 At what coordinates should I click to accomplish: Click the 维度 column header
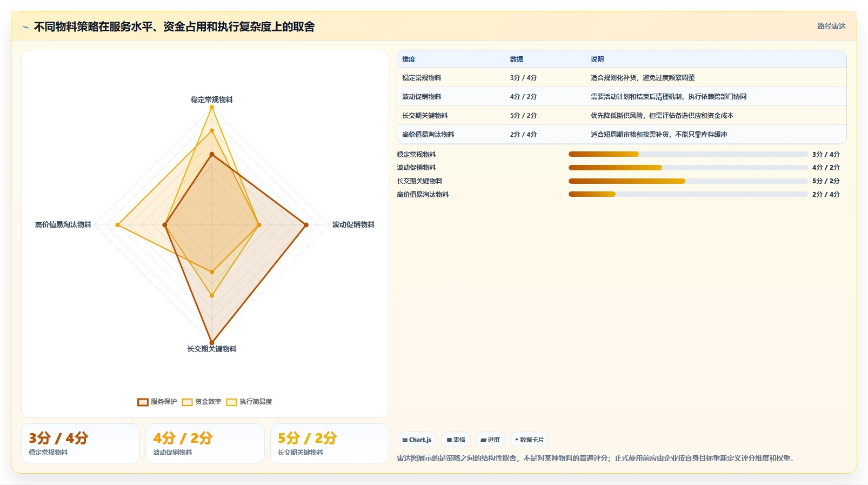point(409,59)
